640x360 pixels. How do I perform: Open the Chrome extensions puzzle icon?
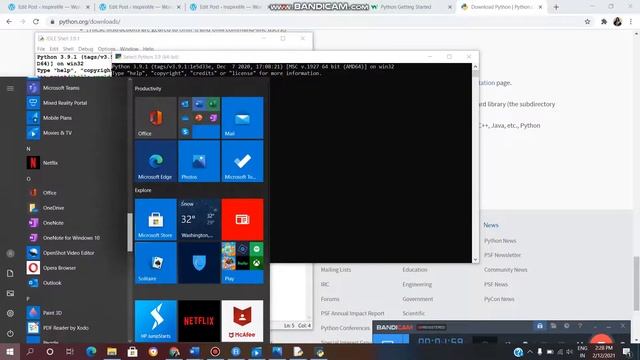point(604,22)
